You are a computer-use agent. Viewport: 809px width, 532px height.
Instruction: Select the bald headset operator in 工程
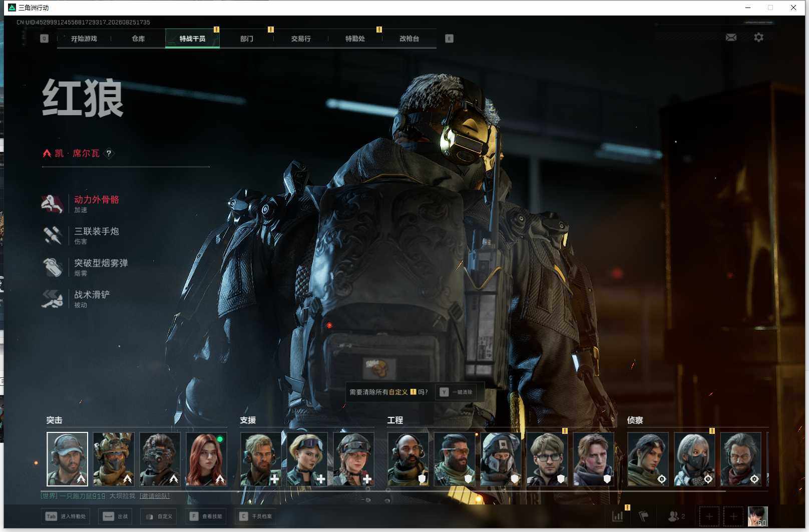(408, 459)
